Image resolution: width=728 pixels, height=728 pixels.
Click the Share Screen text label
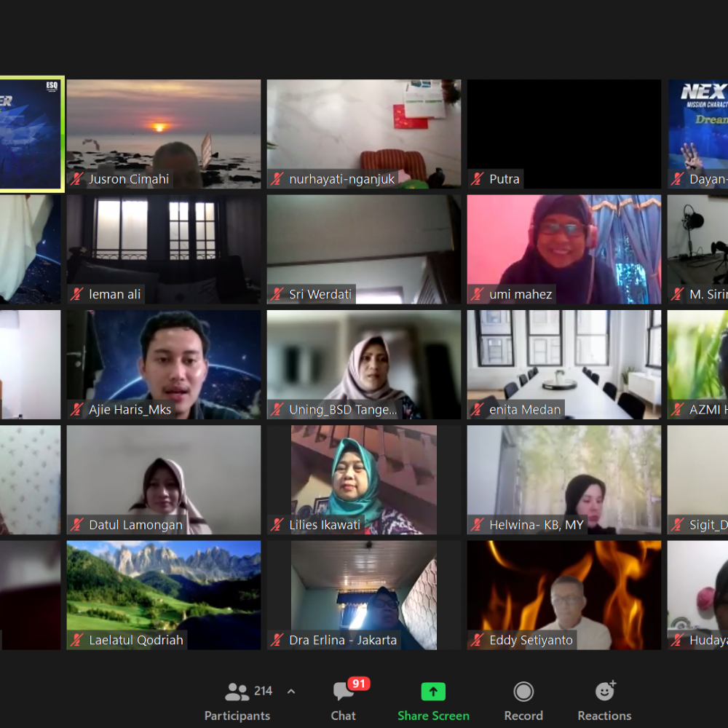pyautogui.click(x=433, y=716)
